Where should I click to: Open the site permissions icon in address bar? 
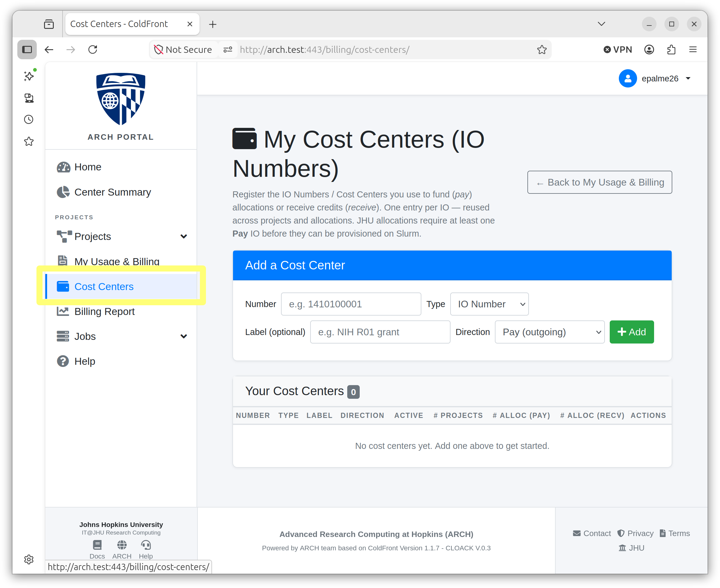point(228,50)
